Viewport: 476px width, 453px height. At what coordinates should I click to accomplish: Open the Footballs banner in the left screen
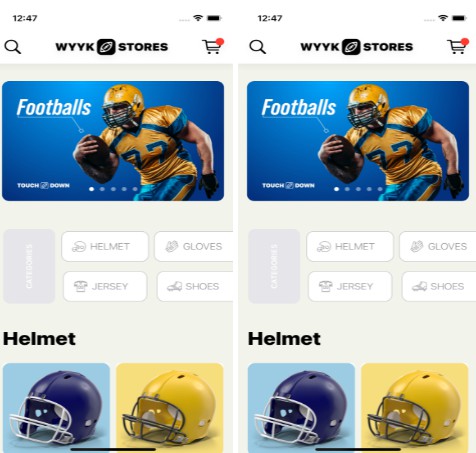click(113, 141)
